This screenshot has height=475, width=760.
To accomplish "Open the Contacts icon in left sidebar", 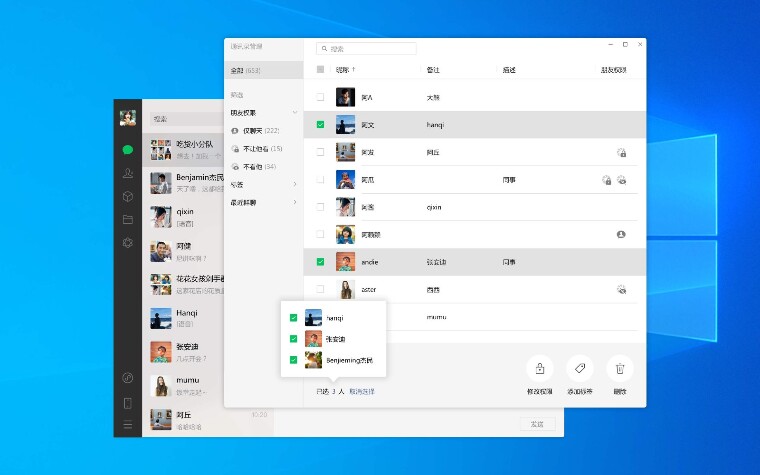I will [x=127, y=173].
